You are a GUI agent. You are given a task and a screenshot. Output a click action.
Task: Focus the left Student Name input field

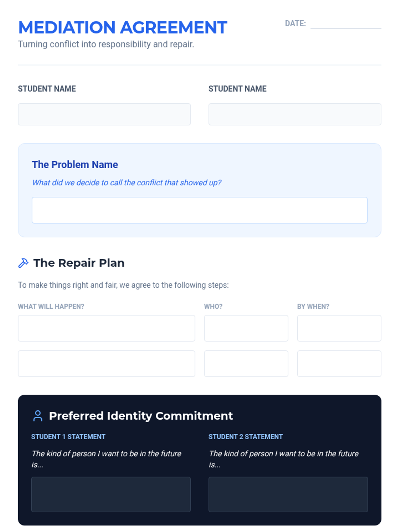(104, 114)
